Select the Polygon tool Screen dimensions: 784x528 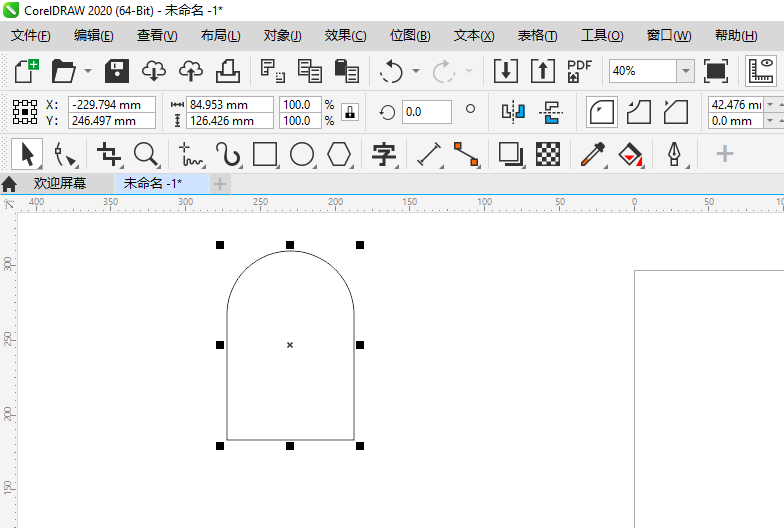pos(340,155)
